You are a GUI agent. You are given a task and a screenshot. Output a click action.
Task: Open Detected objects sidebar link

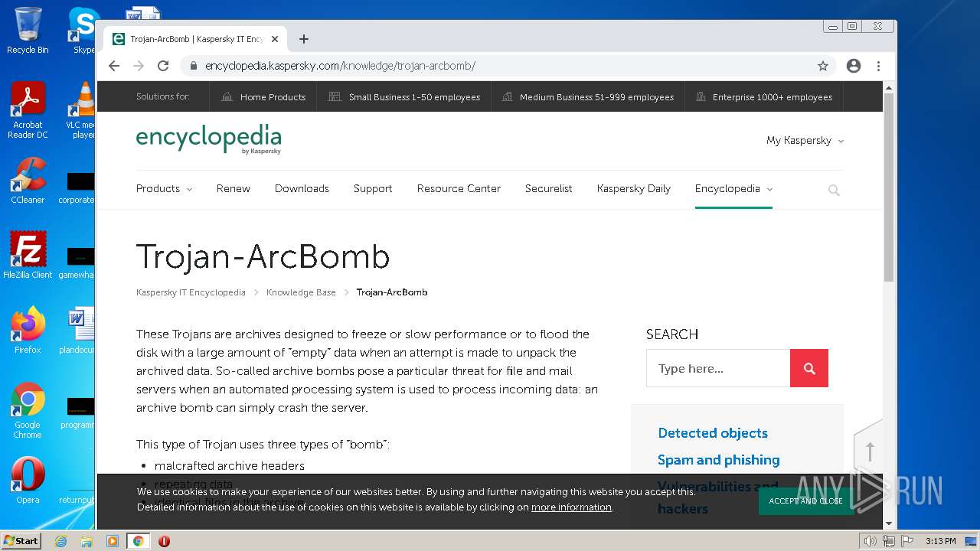pyautogui.click(x=713, y=433)
